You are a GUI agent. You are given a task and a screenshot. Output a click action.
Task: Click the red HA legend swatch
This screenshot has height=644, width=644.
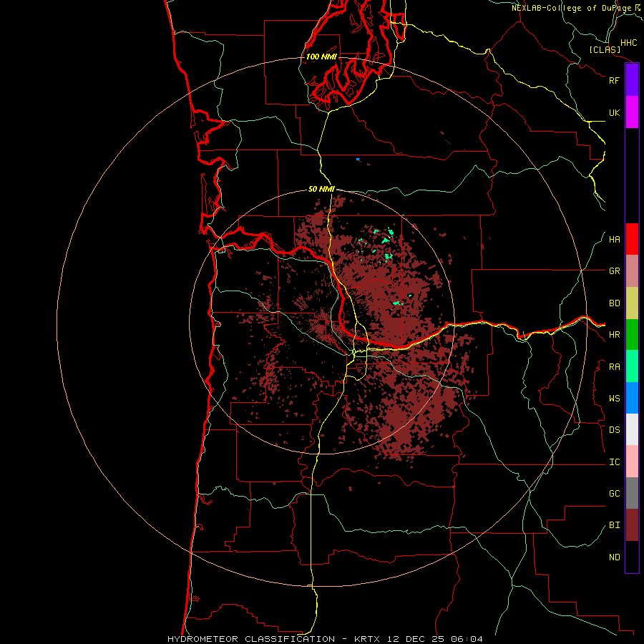pyautogui.click(x=632, y=239)
